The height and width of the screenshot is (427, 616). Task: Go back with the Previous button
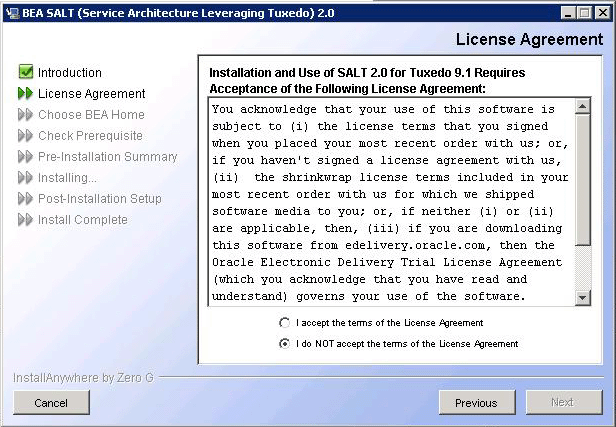tap(477, 403)
